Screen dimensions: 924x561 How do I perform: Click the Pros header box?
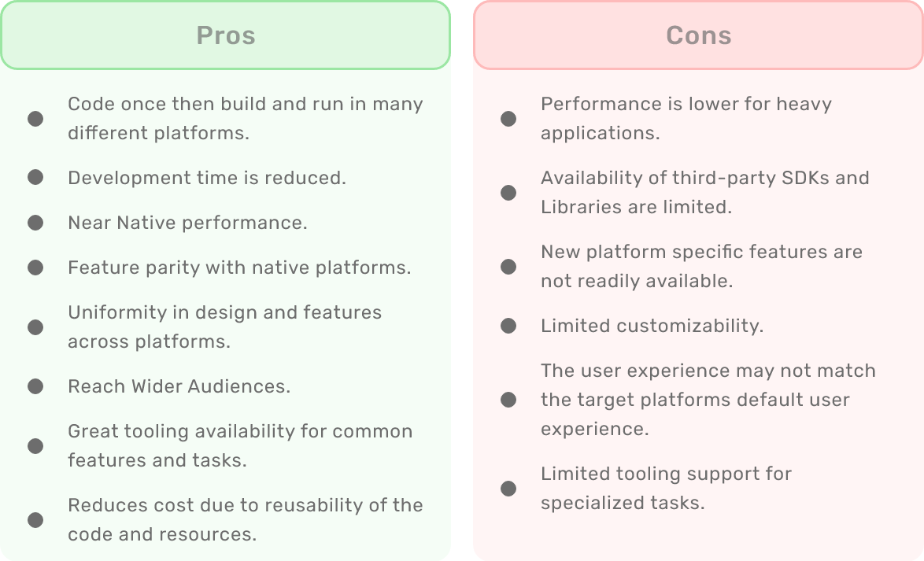pos(226,35)
